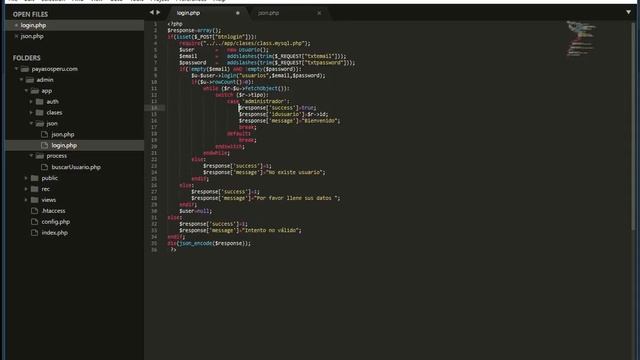Click the "Intento no válido" message line

click(240, 230)
